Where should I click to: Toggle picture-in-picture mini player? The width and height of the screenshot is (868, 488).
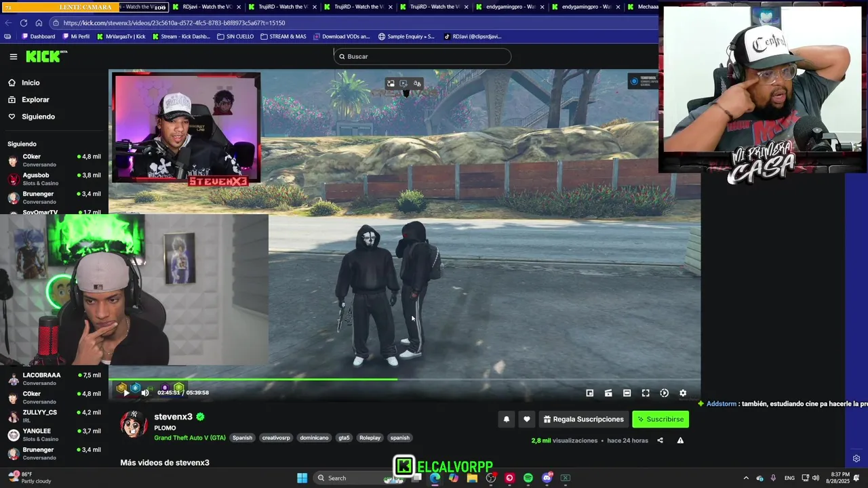point(590,393)
